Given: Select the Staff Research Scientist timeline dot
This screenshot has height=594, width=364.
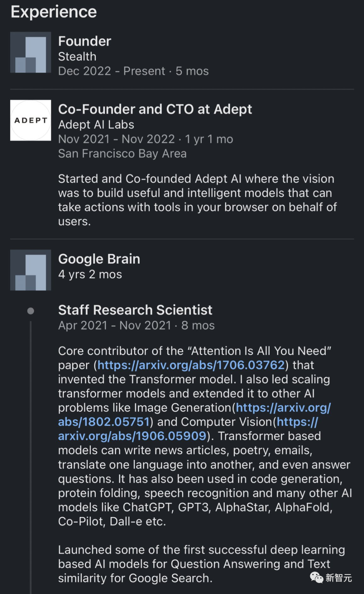Looking at the screenshot, I should pyautogui.click(x=31, y=311).
